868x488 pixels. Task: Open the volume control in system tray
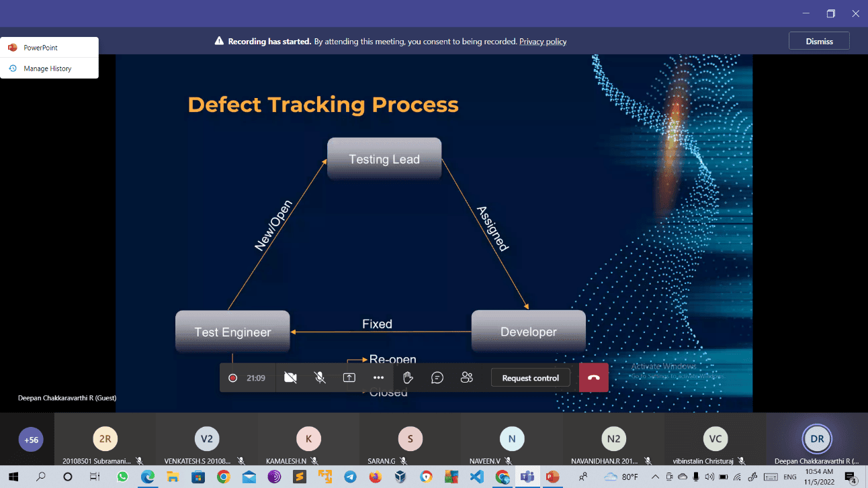point(709,477)
